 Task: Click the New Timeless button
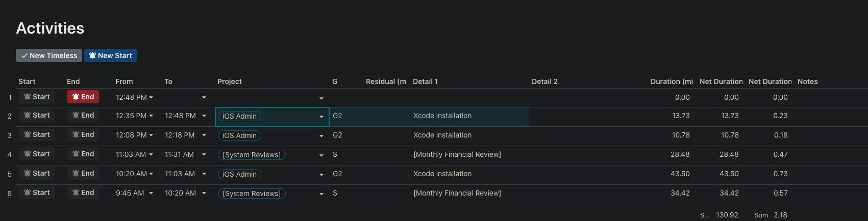49,56
